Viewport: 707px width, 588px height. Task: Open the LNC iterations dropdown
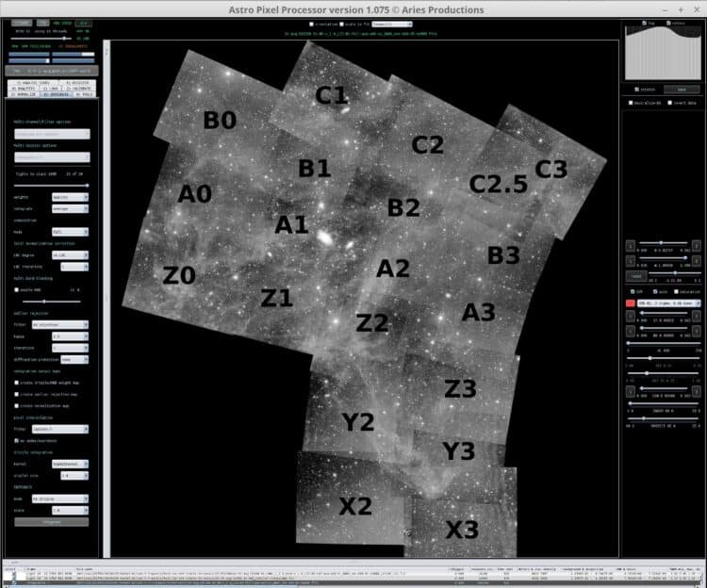tap(74, 267)
